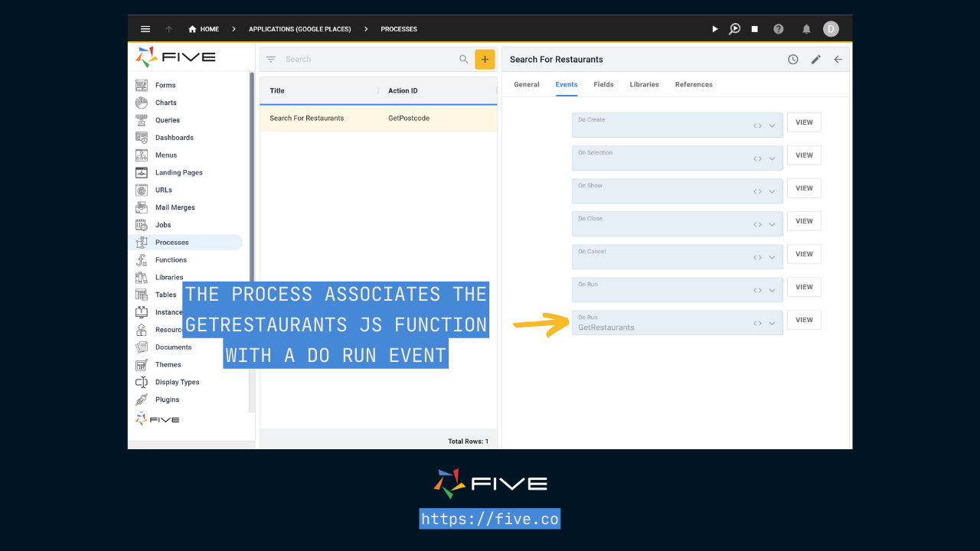Open the history clock icon

coord(793,59)
